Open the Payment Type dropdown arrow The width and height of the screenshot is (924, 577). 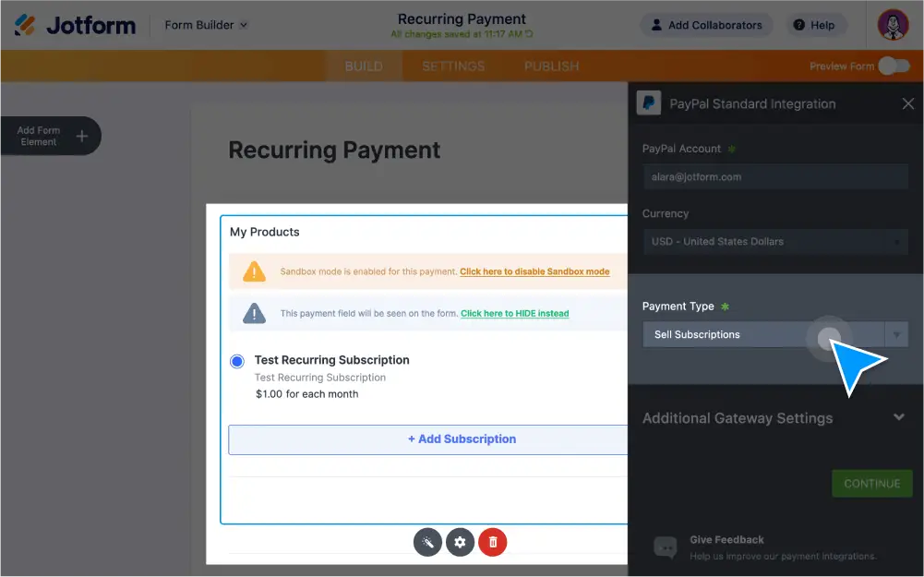point(894,333)
